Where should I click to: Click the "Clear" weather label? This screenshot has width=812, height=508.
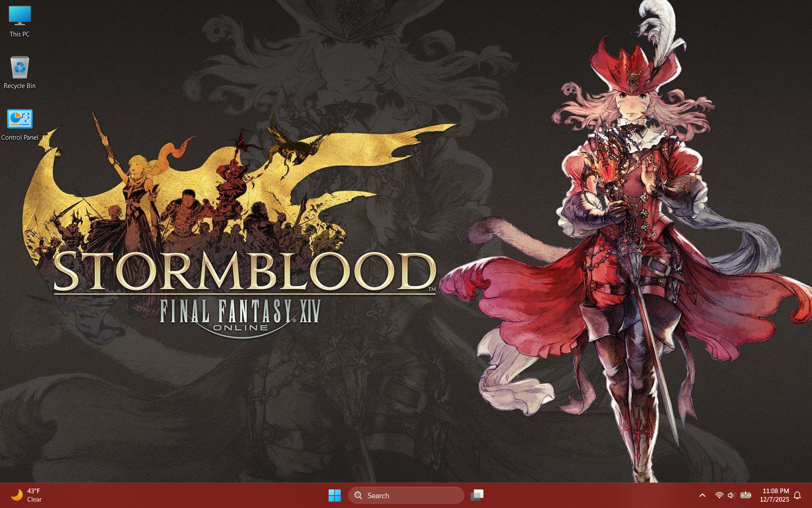tap(35, 500)
